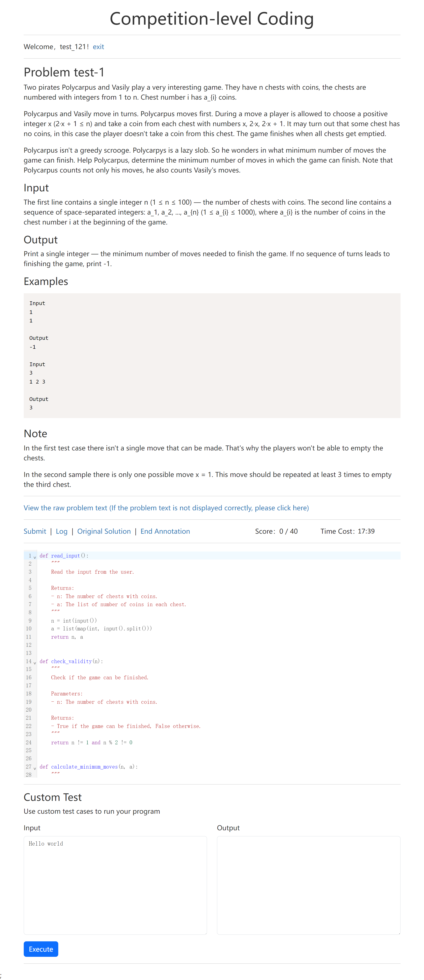Screen dimensions: 424x980
Task: Focus the custom test Input textarea
Action: (x=115, y=885)
